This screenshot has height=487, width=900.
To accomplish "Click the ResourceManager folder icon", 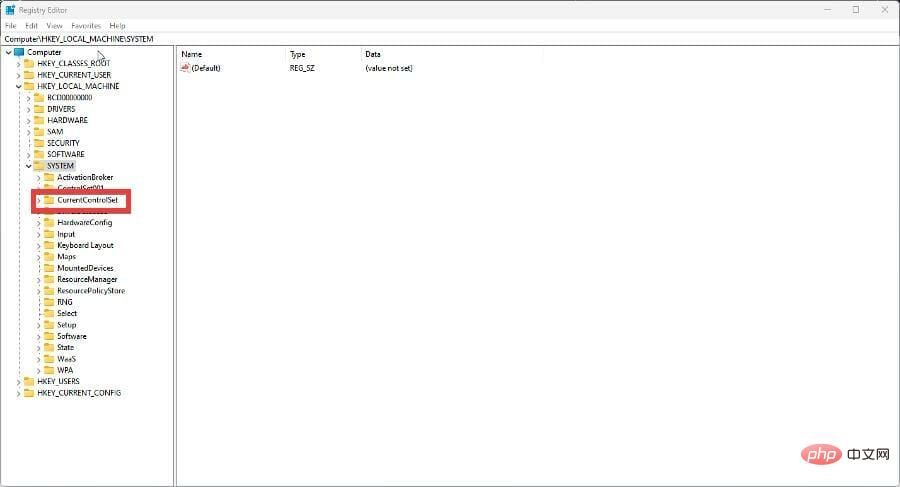I will 49,280.
